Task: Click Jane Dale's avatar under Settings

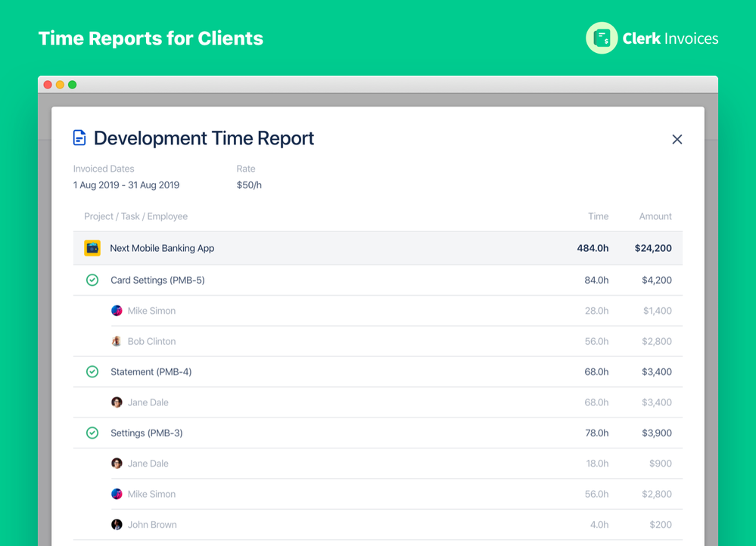Action: (x=117, y=463)
